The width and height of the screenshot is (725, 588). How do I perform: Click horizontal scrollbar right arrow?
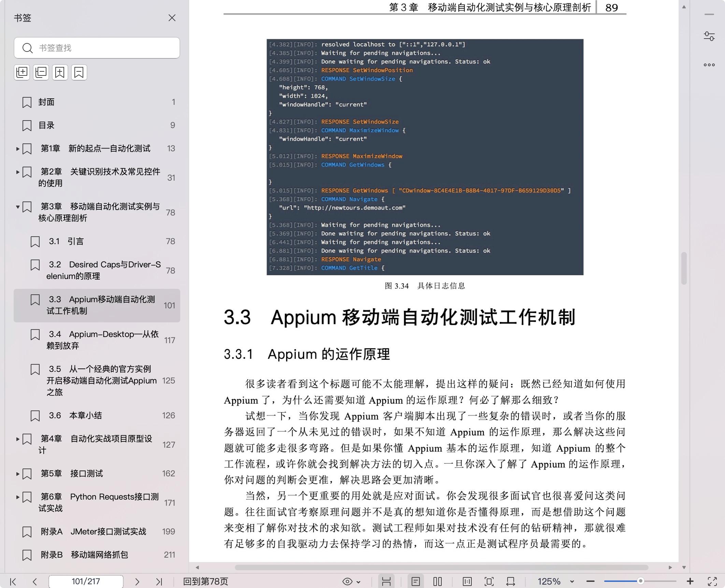click(x=670, y=568)
